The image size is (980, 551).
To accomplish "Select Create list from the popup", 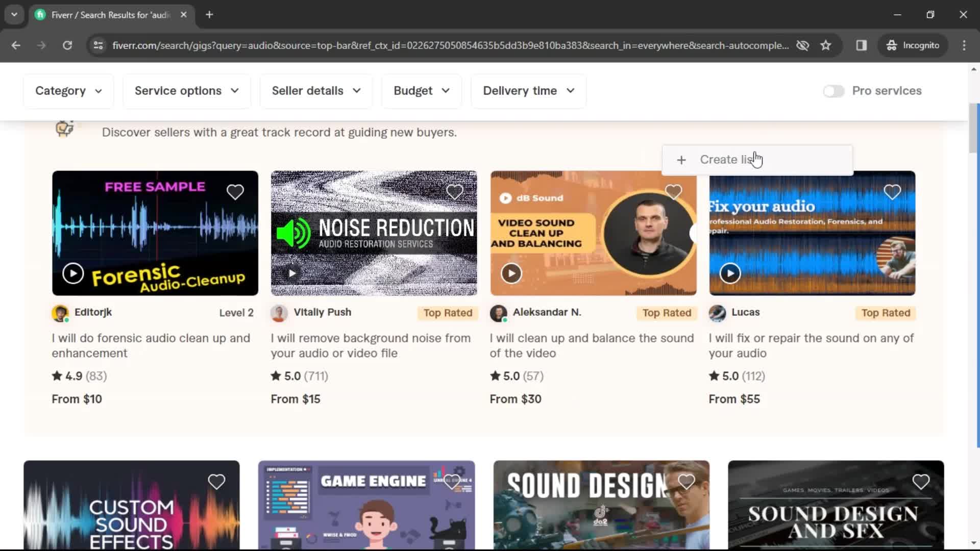I will click(x=757, y=160).
